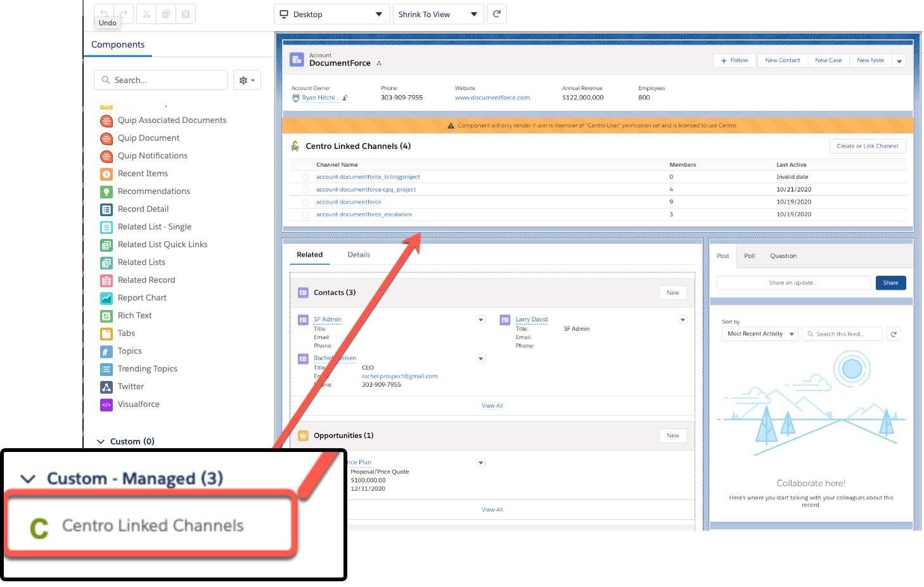Select the Related List Quick Links icon
The width and height of the screenshot is (924, 587).
tap(106, 245)
